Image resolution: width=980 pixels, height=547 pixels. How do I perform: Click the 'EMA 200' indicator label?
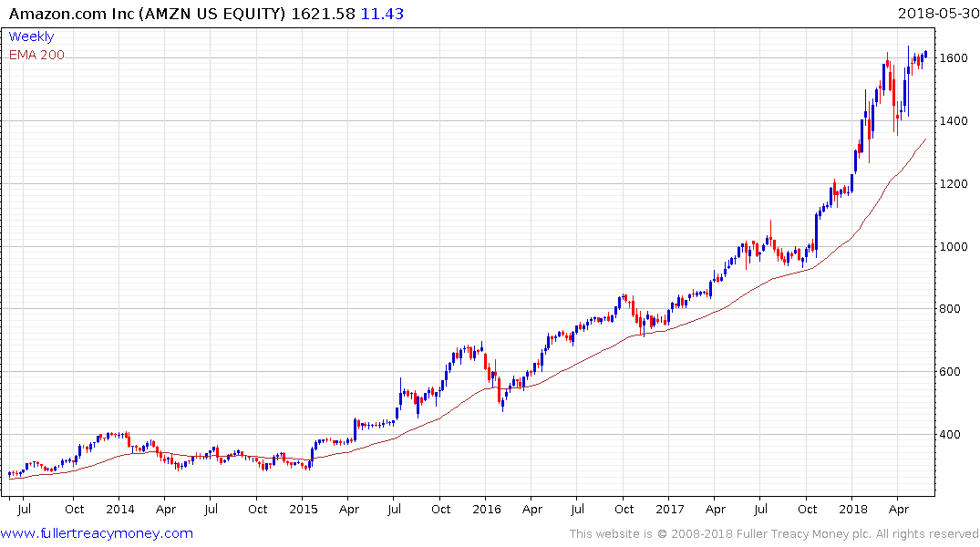tap(36, 55)
